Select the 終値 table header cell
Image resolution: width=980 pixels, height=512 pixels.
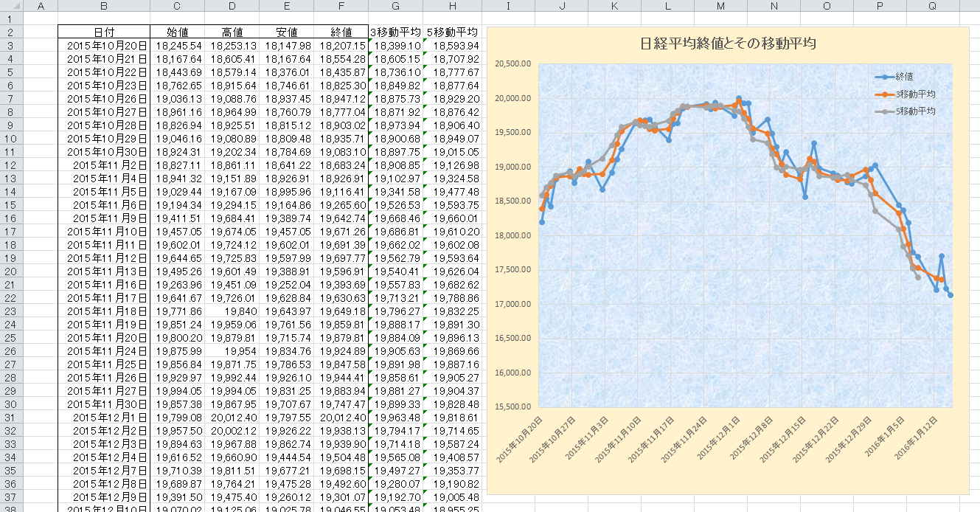pyautogui.click(x=341, y=32)
